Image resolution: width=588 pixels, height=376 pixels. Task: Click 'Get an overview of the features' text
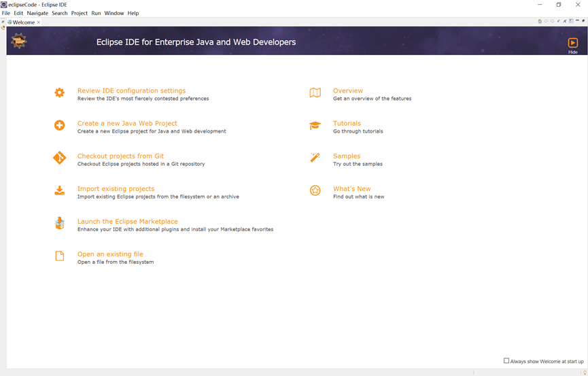[x=372, y=99]
